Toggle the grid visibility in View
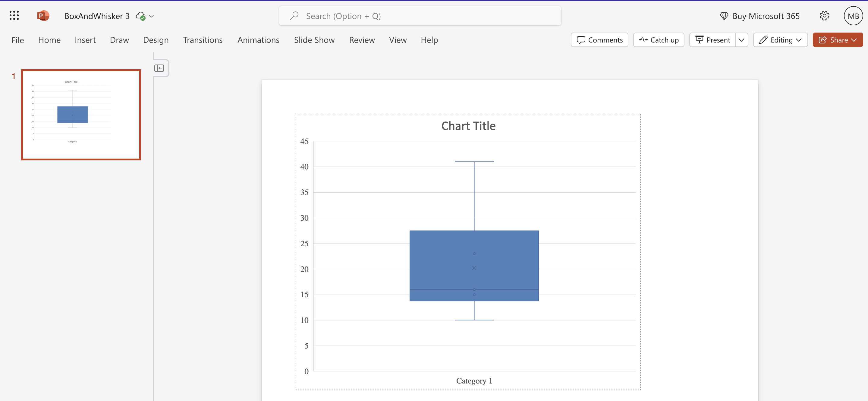 click(x=398, y=39)
